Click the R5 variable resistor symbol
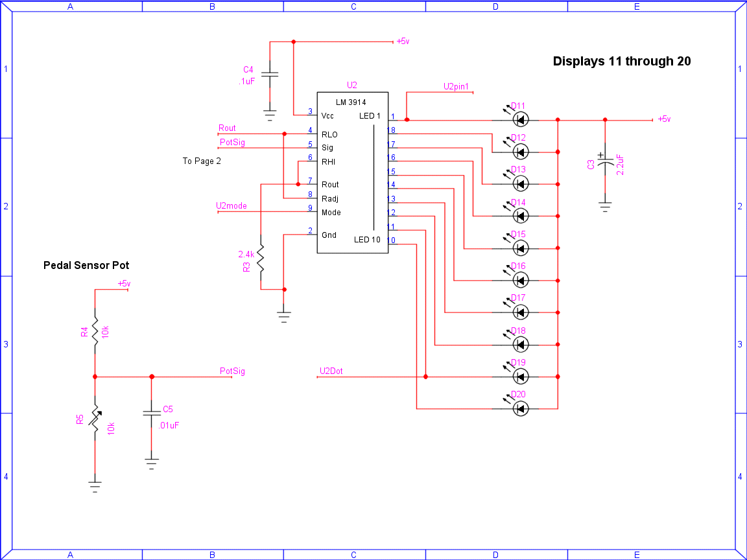This screenshot has height=560, width=747. click(x=95, y=419)
